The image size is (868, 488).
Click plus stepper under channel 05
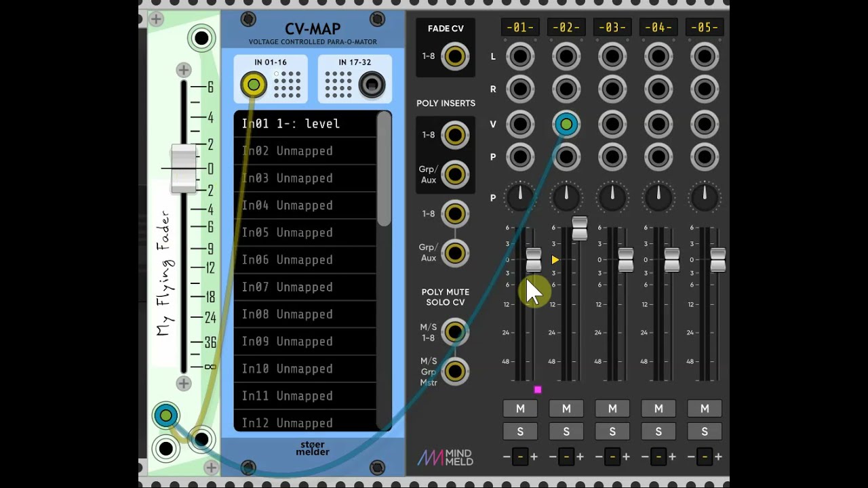(x=718, y=457)
